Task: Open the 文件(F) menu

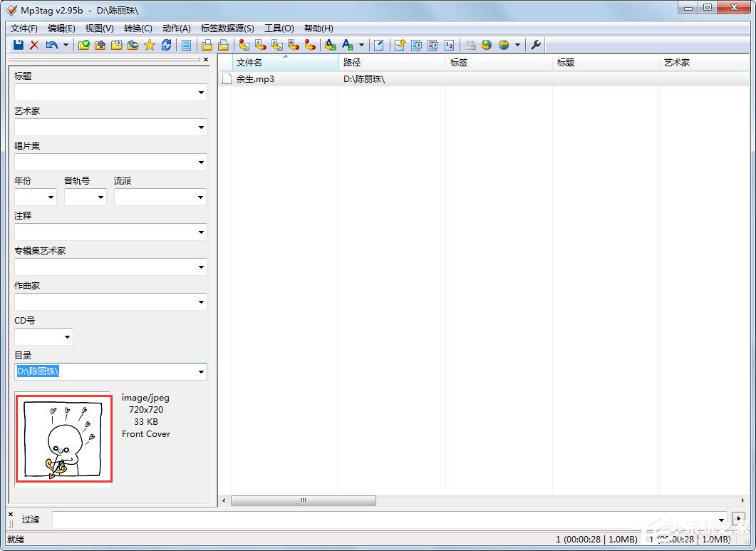Action: (x=24, y=29)
